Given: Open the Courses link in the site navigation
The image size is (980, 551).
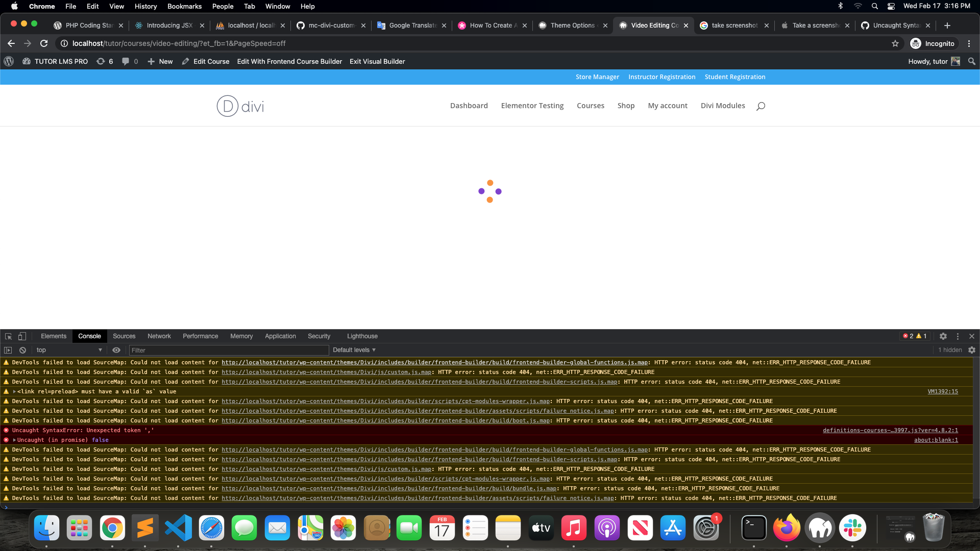Looking at the screenshot, I should [x=590, y=106].
